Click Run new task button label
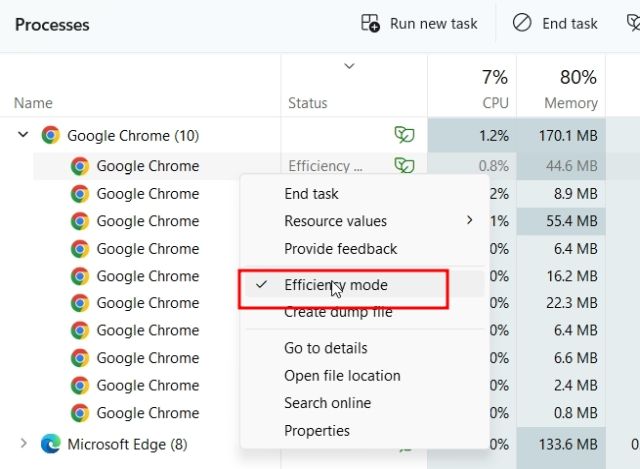Screen dimensions: 640x469 [x=433, y=24]
